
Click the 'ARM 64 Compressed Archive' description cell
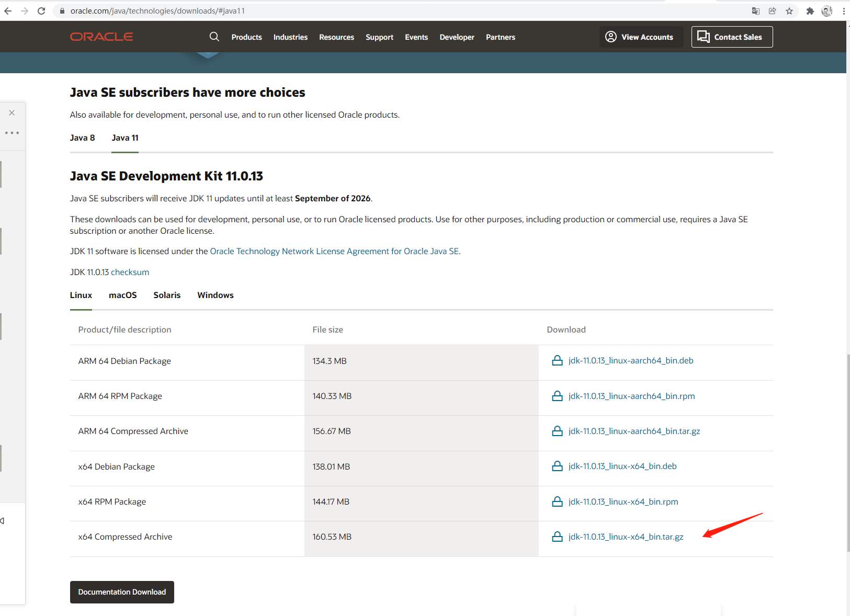click(187, 433)
